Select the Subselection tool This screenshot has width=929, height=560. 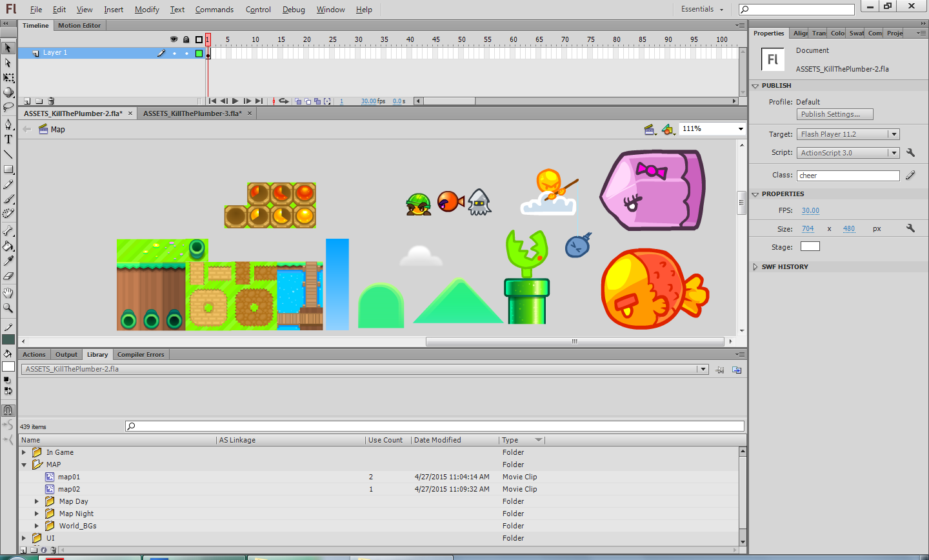pos(8,63)
